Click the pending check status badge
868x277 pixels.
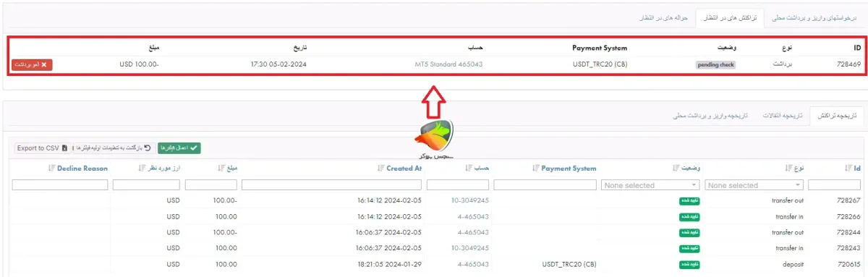[x=715, y=64]
